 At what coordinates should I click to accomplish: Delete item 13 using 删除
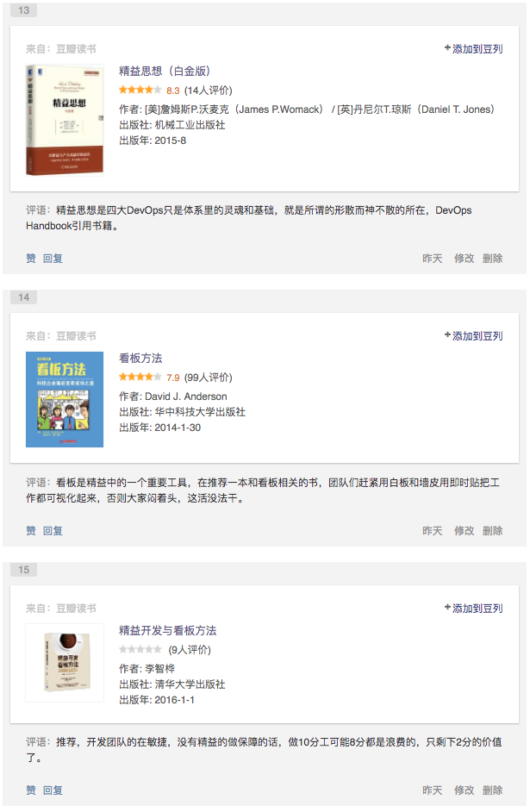tap(492, 259)
